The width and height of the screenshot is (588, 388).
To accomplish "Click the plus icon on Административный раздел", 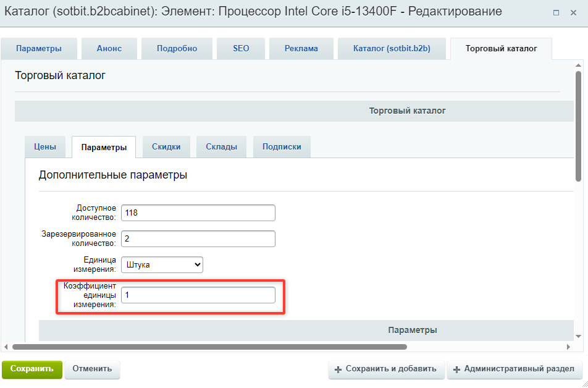I will [x=457, y=370].
